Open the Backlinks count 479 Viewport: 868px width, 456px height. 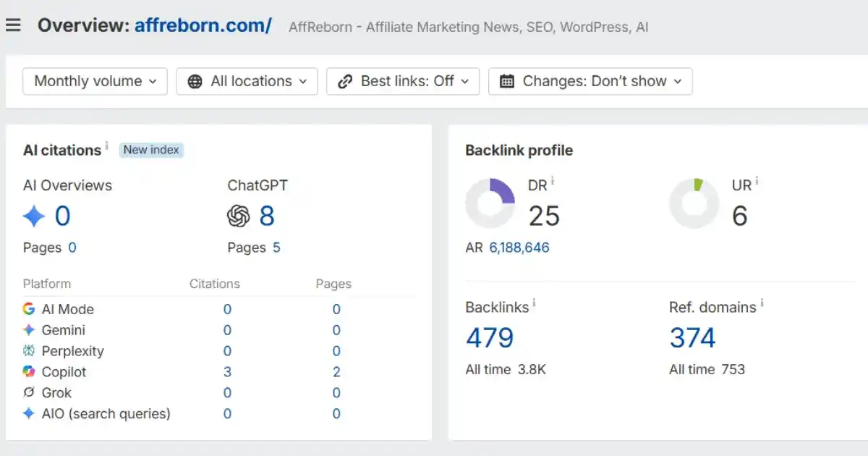pos(490,338)
